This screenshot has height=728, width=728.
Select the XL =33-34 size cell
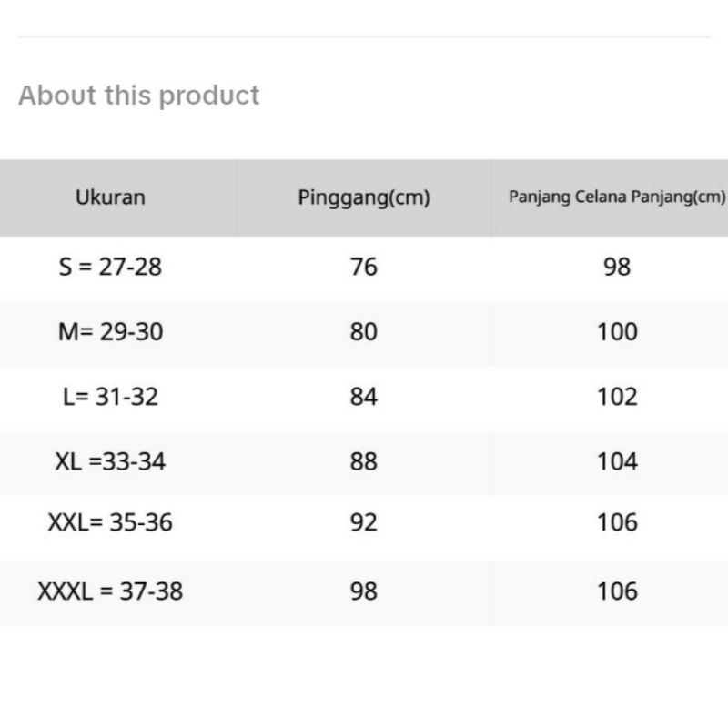110,461
